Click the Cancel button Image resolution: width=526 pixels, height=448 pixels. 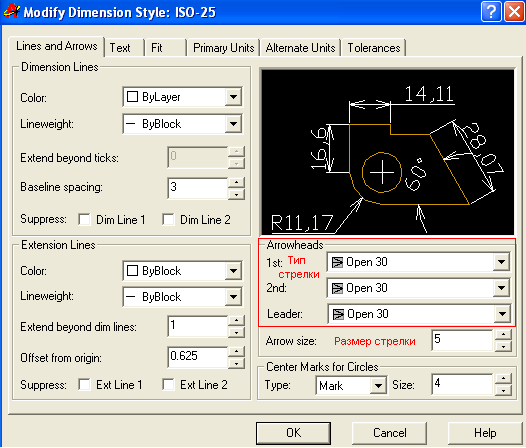[x=389, y=433]
